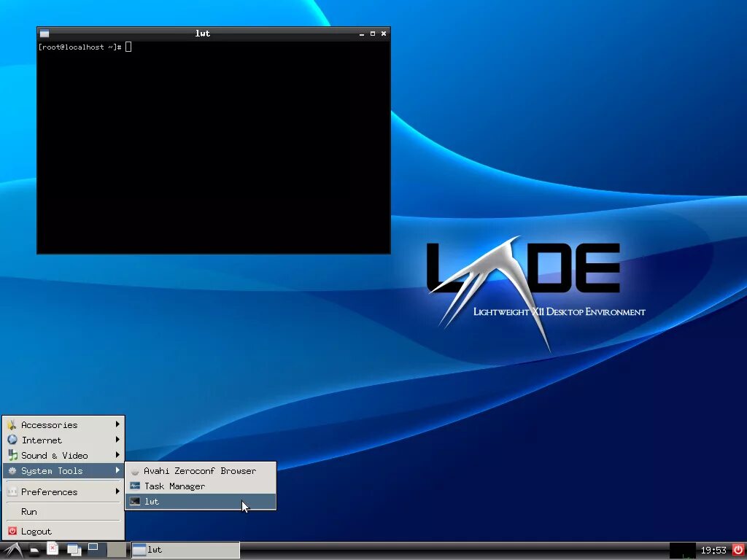Click the System Tools gear icon
The width and height of the screenshot is (747, 560).
[x=12, y=470]
